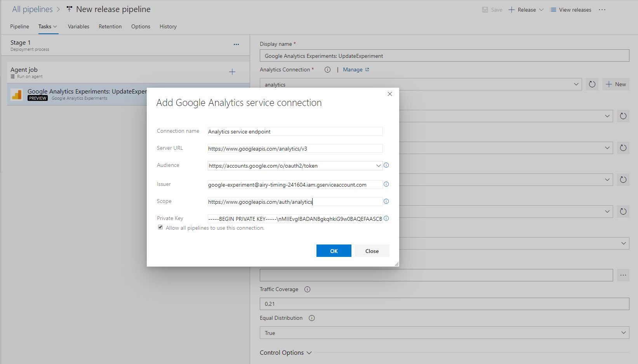Click the Traffic Coverage field
This screenshot has height=364, width=638.
pos(444,304)
